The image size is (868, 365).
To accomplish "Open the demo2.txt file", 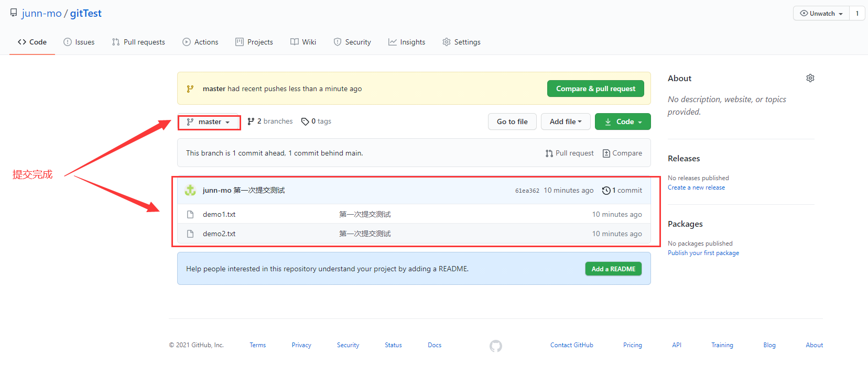I will (219, 234).
